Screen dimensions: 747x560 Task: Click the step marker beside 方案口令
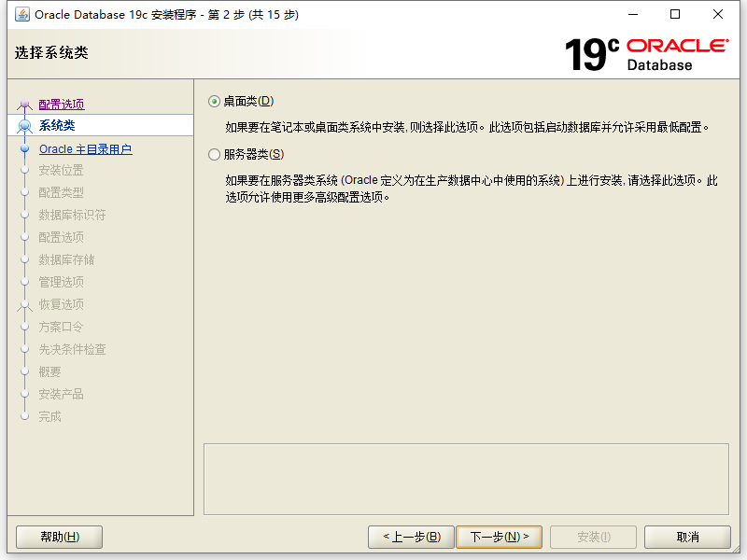pos(25,327)
